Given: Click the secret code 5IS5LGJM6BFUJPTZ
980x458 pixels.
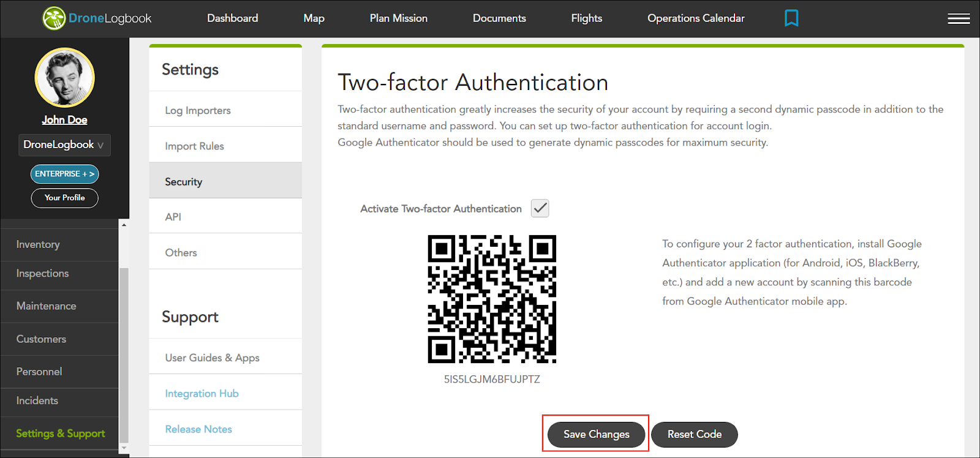Looking at the screenshot, I should [492, 379].
